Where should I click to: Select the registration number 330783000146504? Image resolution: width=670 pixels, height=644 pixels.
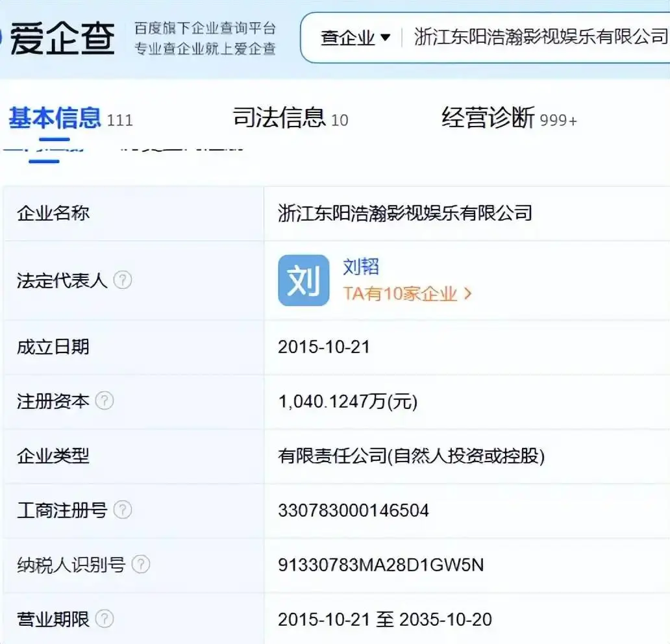pyautogui.click(x=353, y=510)
